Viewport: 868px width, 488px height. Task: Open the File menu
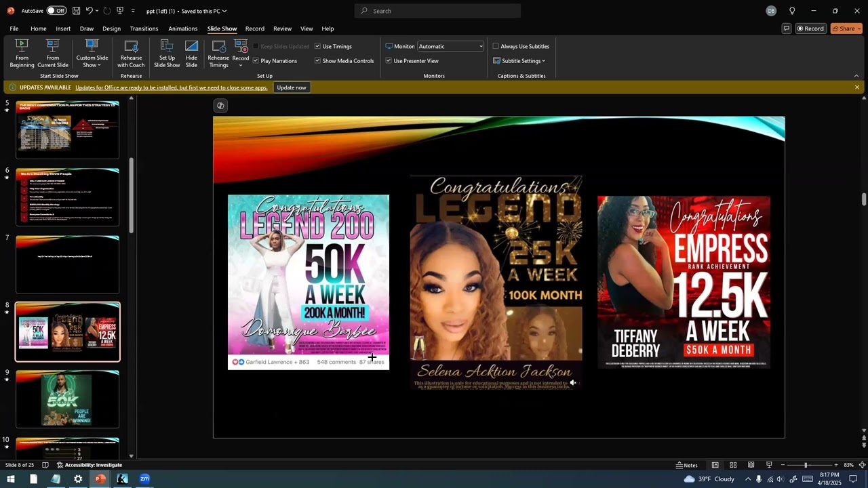click(x=14, y=28)
